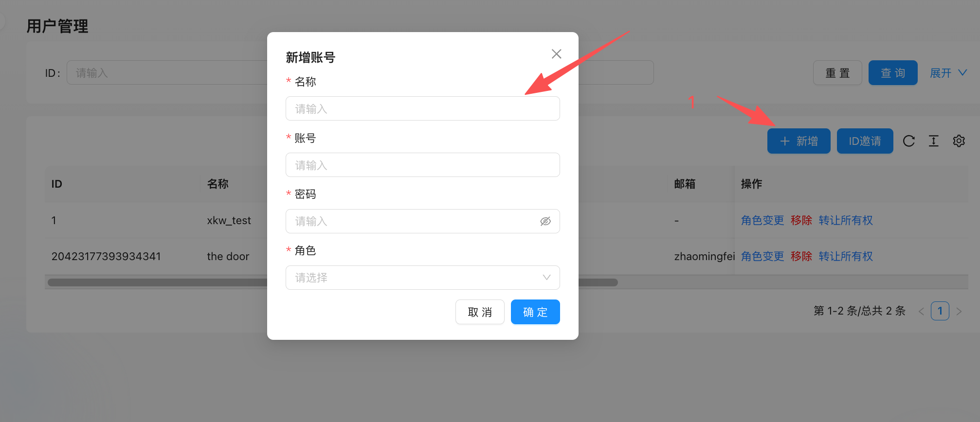
Task: Click the ID邀请 button
Action: pos(865,141)
